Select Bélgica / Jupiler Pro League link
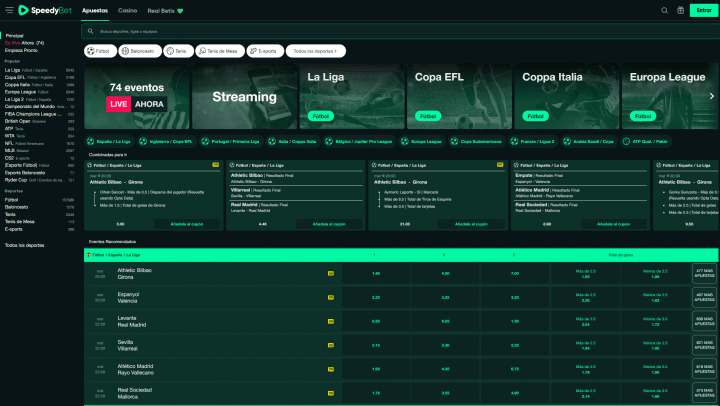Screen dimensions: 720x406 tap(359, 141)
